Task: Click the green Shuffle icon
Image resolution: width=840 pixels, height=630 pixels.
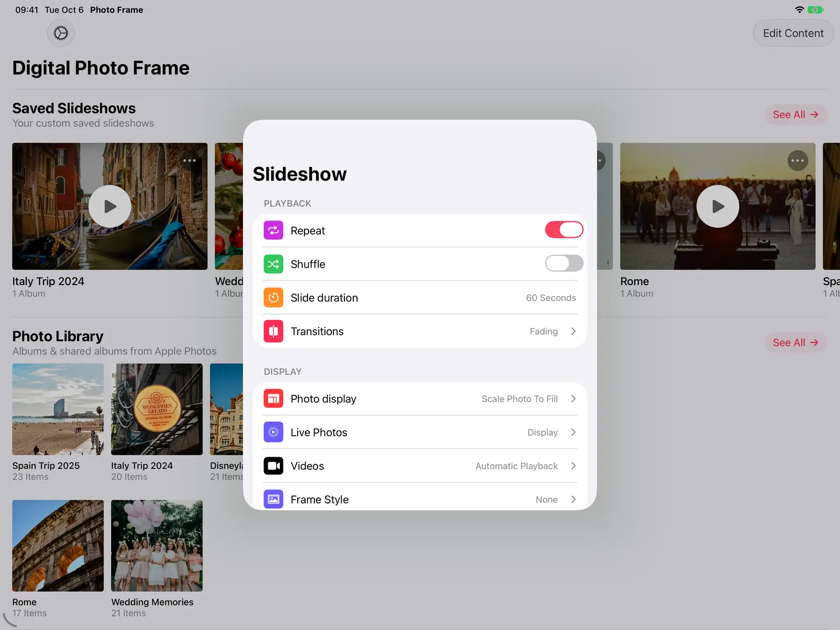Action: 274,264
